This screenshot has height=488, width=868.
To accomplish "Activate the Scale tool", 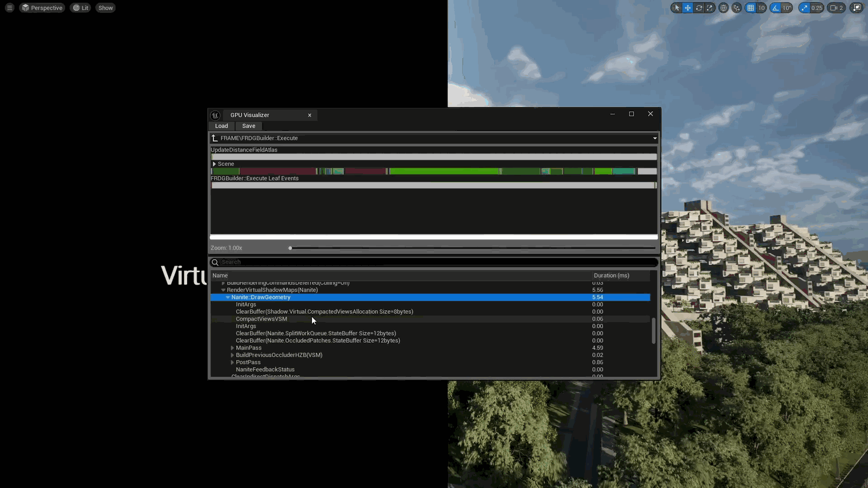I will click(710, 8).
